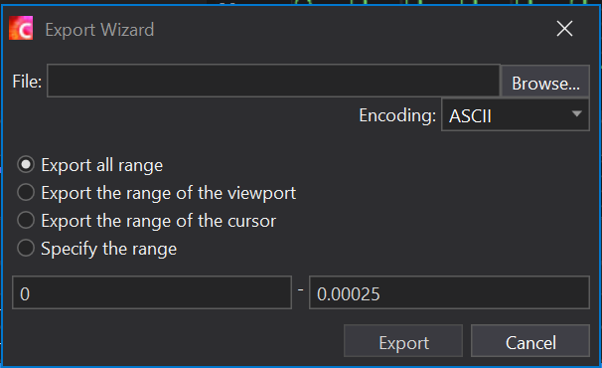Click the 'Export all range' label text
The image size is (602, 368).
click(102, 165)
